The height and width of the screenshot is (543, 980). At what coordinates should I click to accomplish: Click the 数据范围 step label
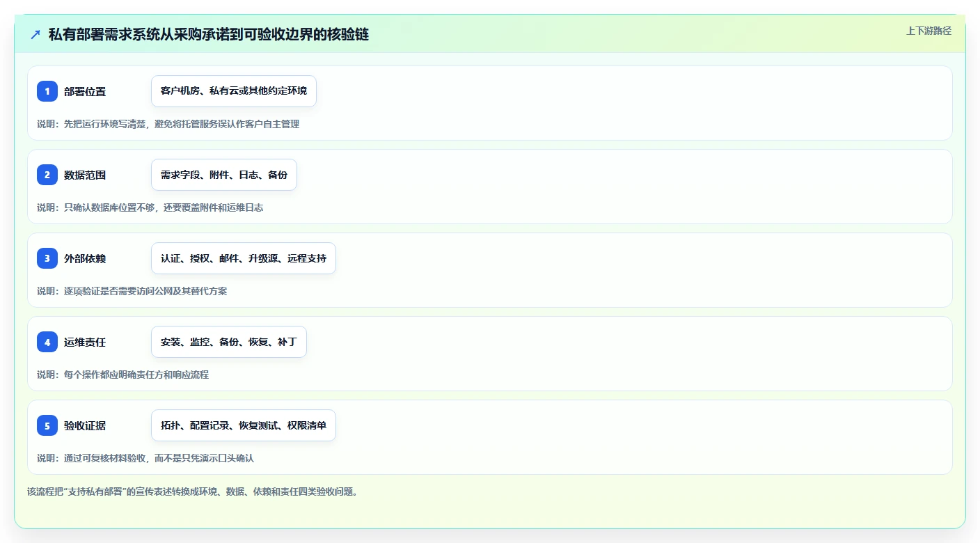tap(85, 175)
